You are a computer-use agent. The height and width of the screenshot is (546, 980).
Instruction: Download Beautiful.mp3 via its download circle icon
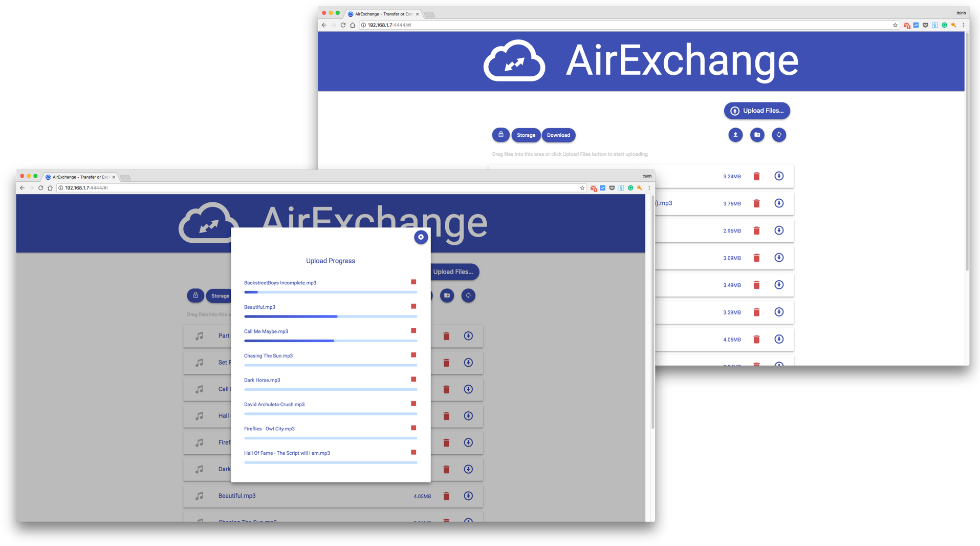(468, 496)
